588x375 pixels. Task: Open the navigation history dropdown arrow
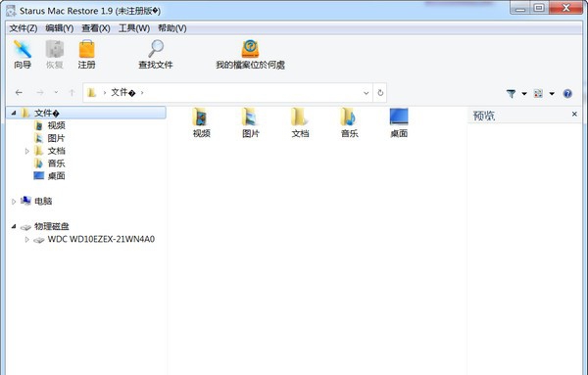[x=56, y=93]
